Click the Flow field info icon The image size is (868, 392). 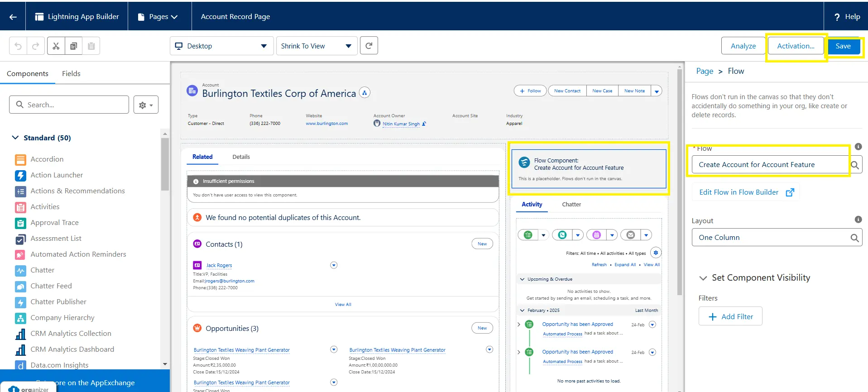tap(858, 147)
